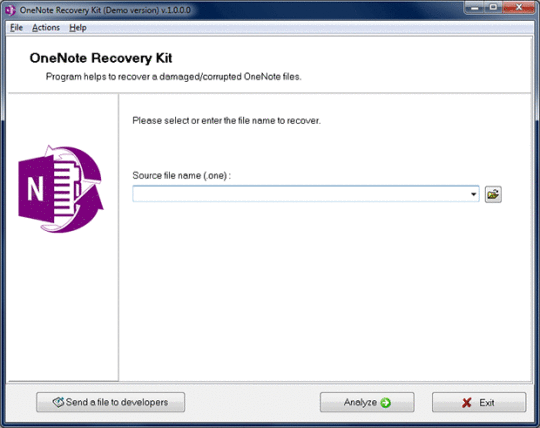Screen dimensions: 540x428
Task: Close the OneNote Recovery Kit window
Action: [x=518, y=8]
